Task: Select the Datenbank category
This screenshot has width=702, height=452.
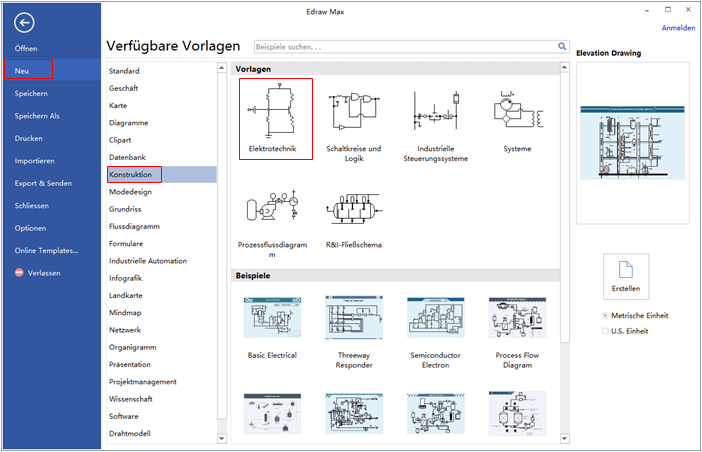Action: click(127, 157)
